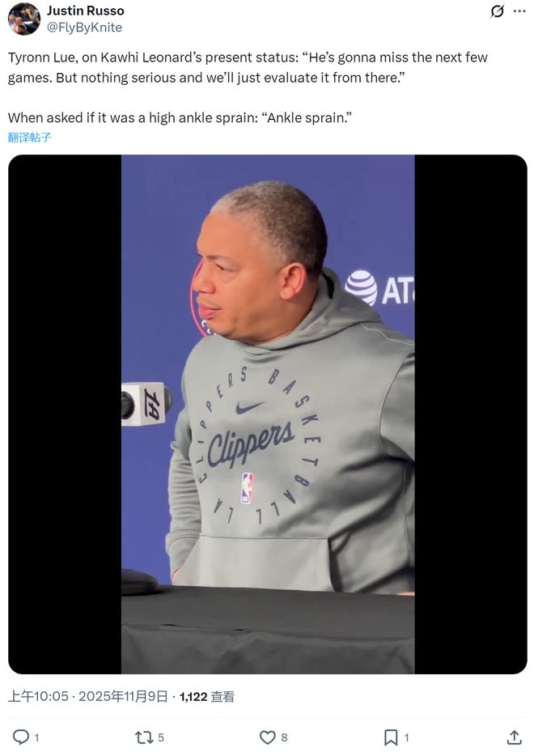View the 1,122 查看 view count
534x756 pixels.
click(x=207, y=696)
